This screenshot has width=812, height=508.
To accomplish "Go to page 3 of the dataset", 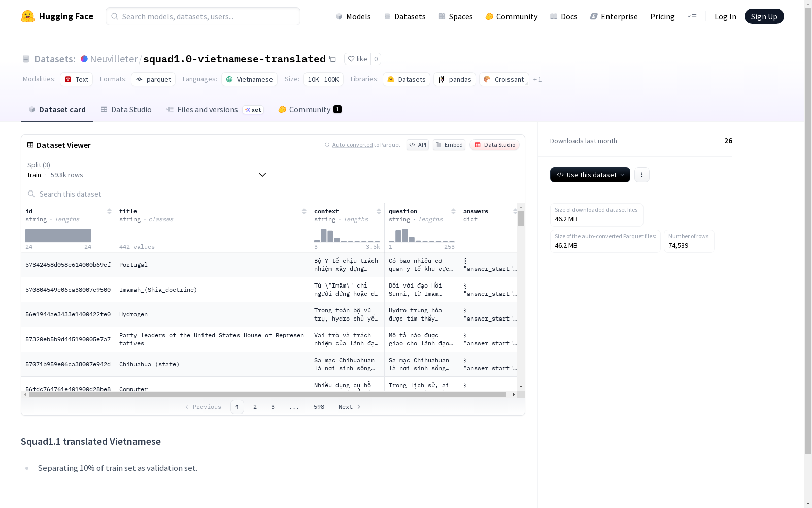I will [273, 407].
